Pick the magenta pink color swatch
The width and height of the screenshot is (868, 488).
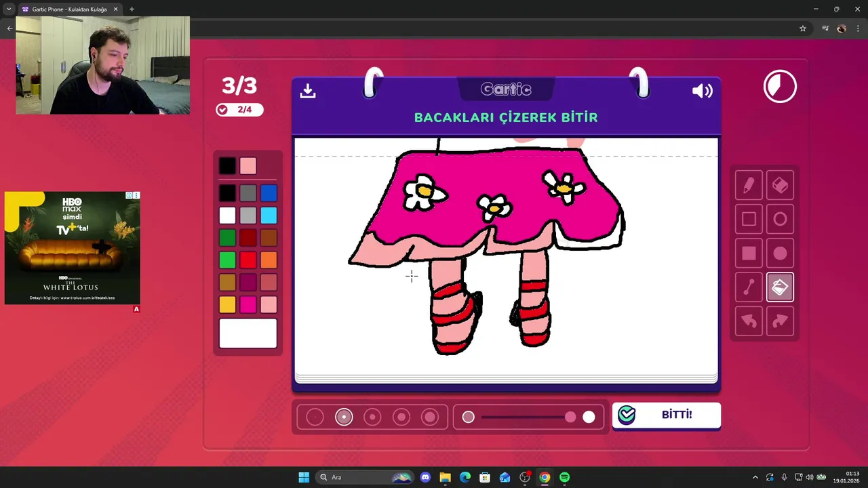248,305
